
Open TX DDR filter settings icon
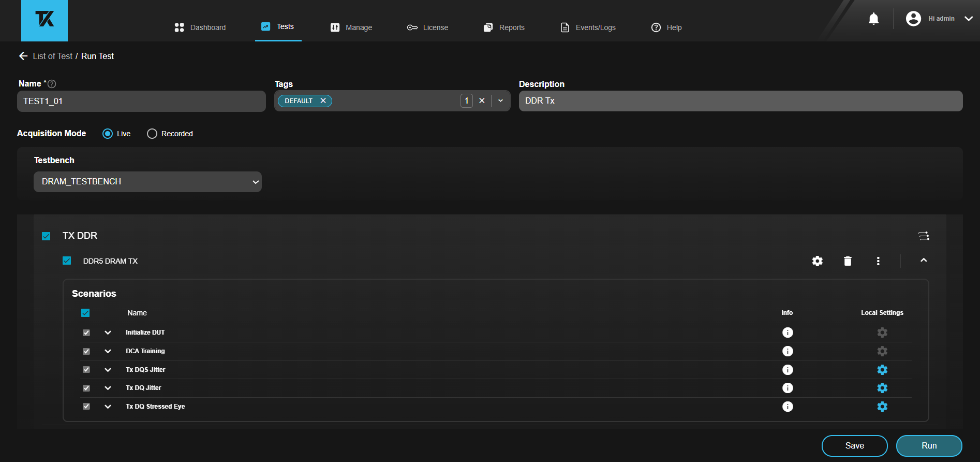tap(924, 236)
